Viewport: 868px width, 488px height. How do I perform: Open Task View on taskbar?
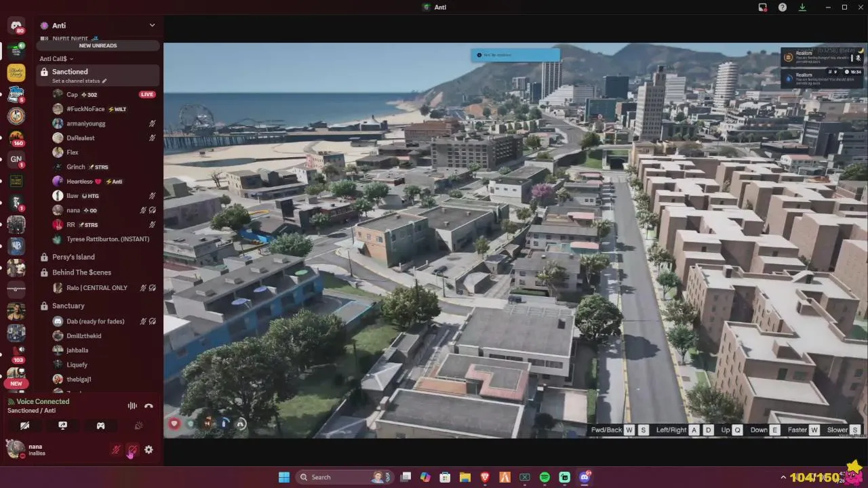tap(406, 477)
